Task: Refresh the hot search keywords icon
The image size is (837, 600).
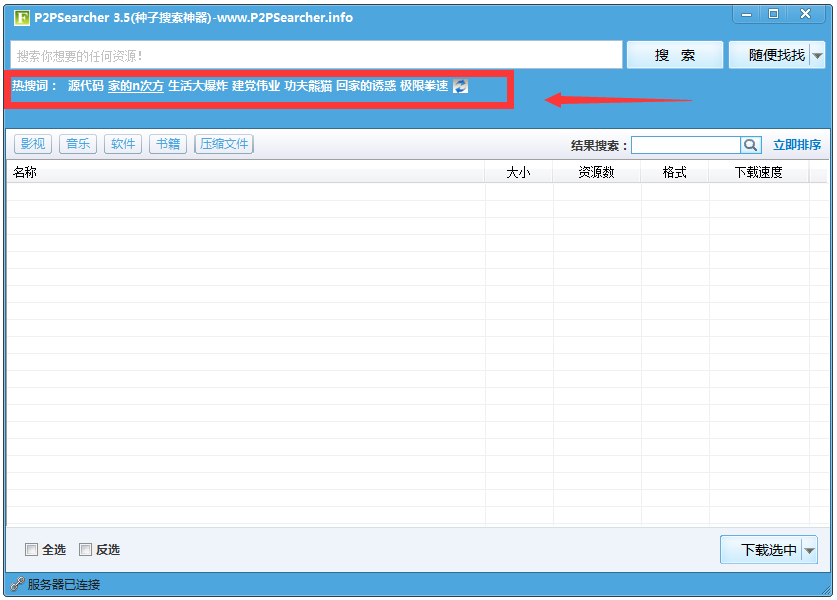Action: point(460,86)
